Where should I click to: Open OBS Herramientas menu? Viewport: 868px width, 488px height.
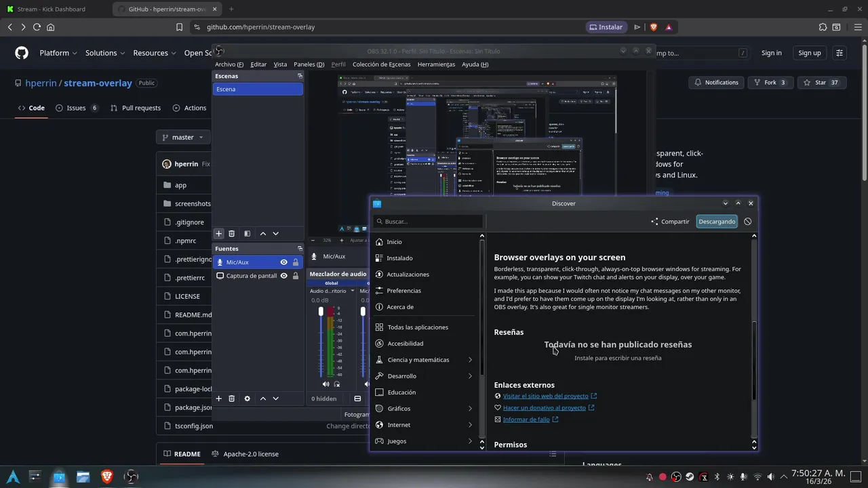click(x=436, y=64)
